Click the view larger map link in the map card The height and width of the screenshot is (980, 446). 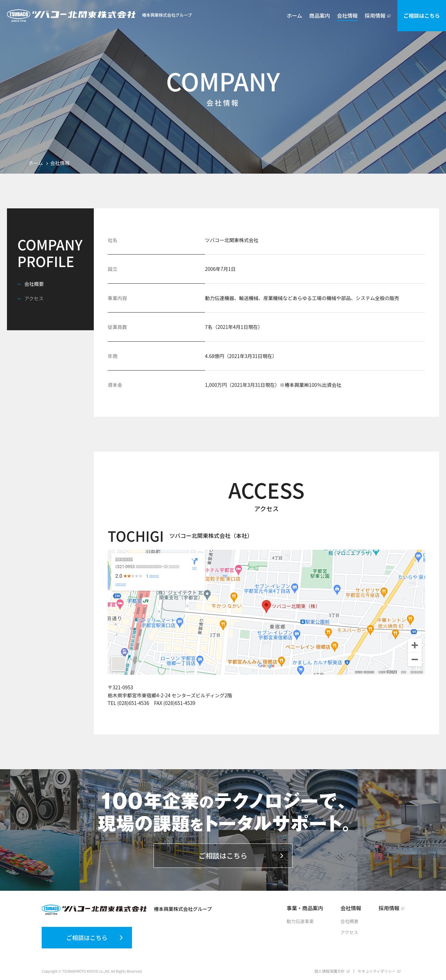121,585
